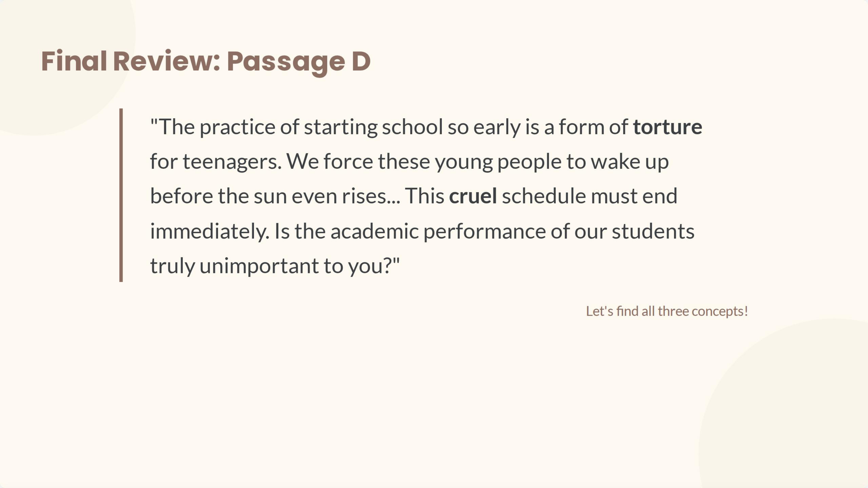Viewport: 868px width, 488px height.
Task: Click the word 'academic' in the passage
Action: click(x=374, y=231)
